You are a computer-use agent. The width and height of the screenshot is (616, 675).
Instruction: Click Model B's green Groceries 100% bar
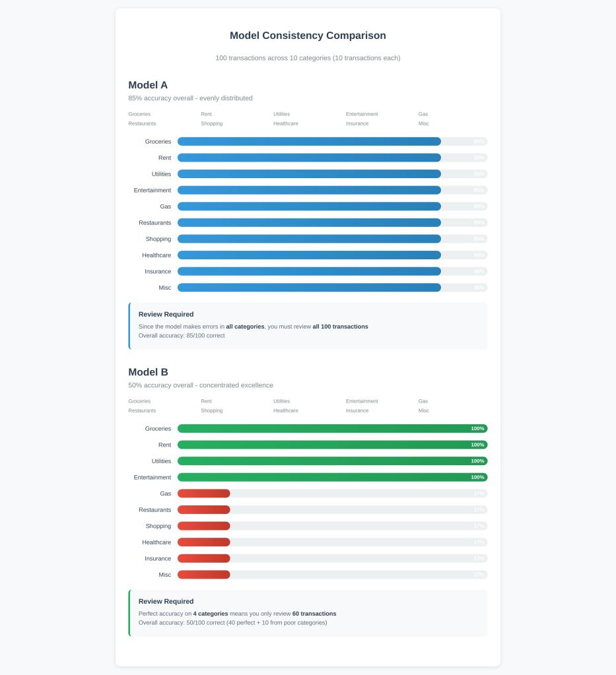332,428
